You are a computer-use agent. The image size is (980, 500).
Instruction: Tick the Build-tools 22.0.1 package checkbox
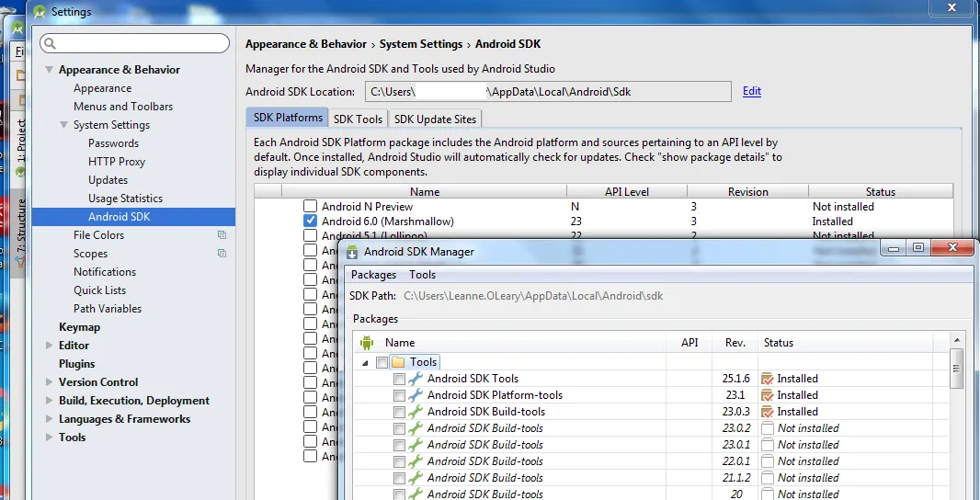pyautogui.click(x=399, y=462)
